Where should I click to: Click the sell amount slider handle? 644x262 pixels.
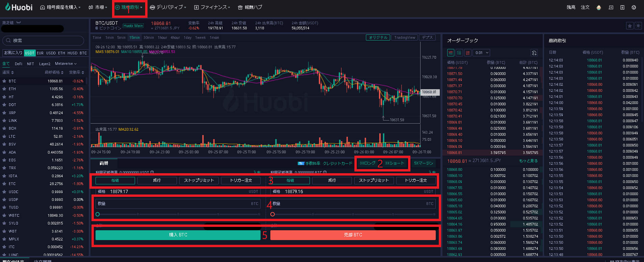point(273,214)
